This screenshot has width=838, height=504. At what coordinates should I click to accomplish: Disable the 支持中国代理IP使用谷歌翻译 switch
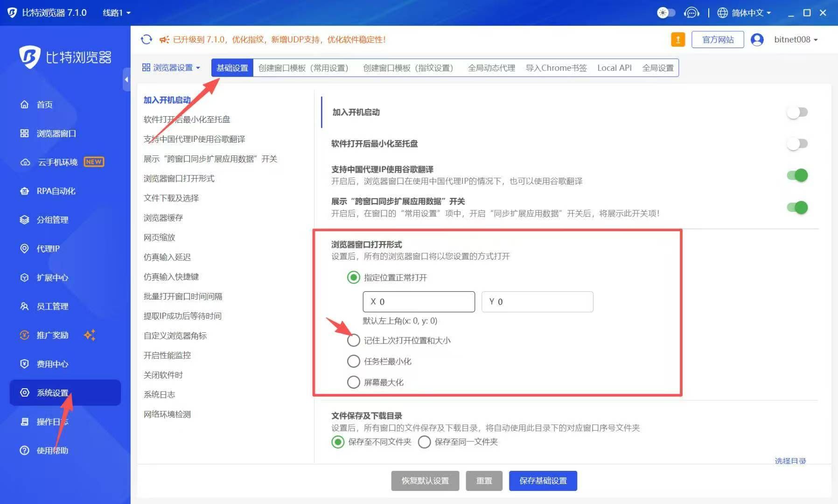click(797, 175)
